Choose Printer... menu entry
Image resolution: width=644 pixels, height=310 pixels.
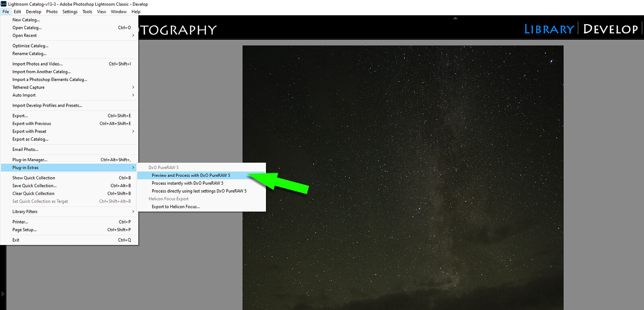tap(69, 222)
